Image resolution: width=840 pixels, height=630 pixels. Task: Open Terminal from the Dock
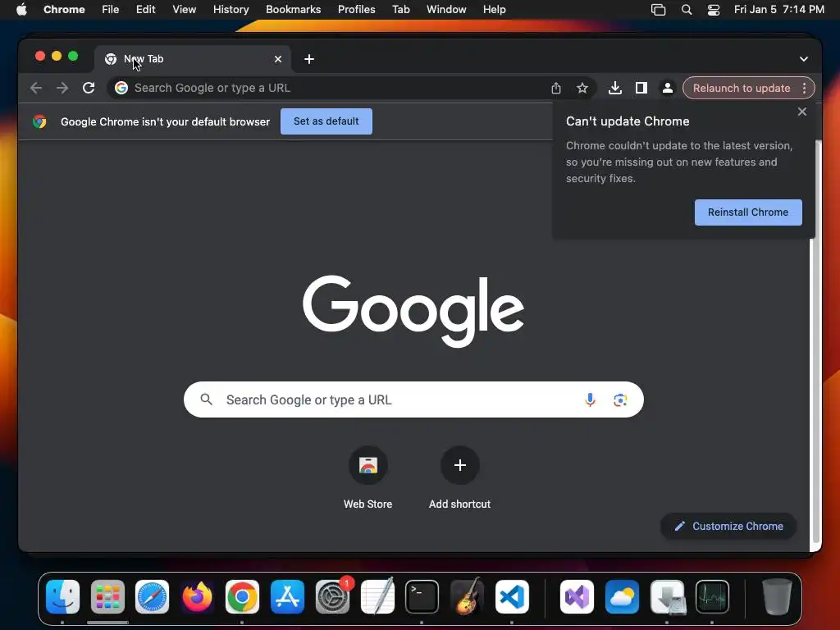tap(422, 596)
